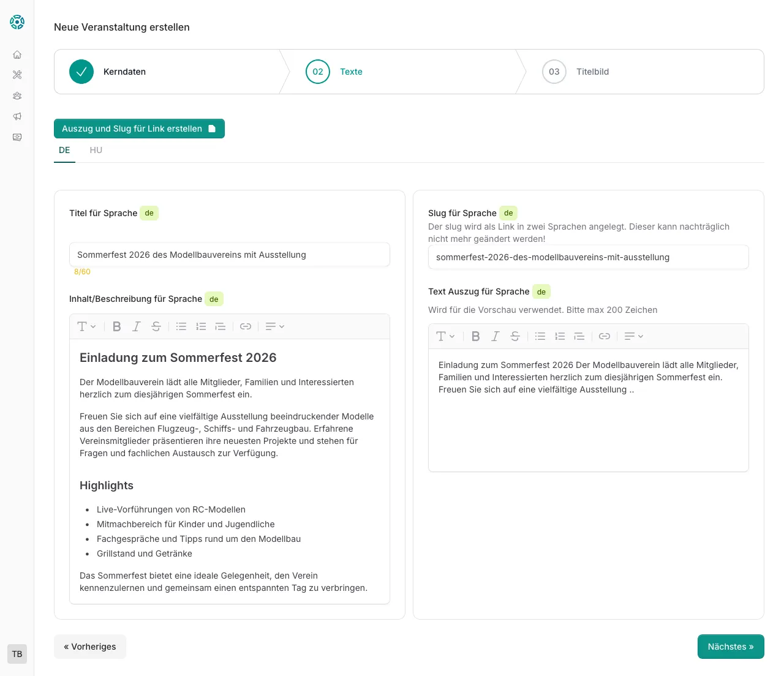Toggle italic in the description editor
This screenshot has width=784, height=676.
click(x=137, y=326)
